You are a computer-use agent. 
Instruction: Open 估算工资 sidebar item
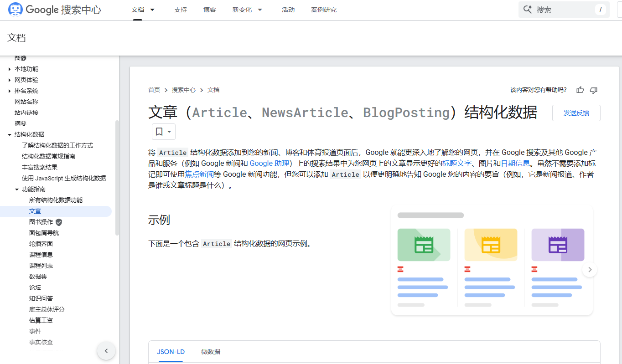tap(41, 321)
